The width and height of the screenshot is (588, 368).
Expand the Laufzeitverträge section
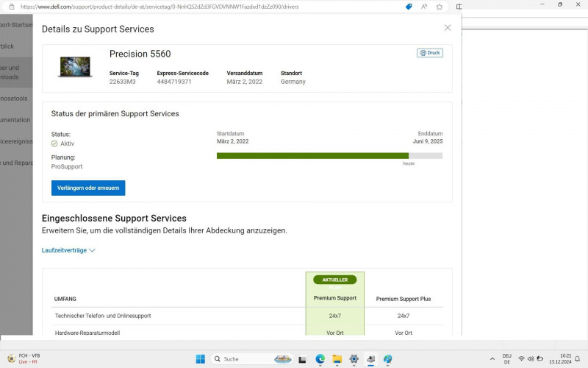[68, 250]
